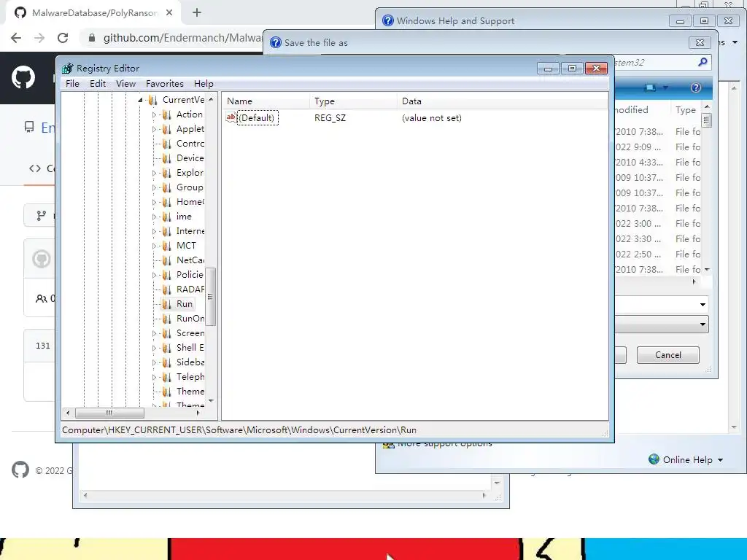Expand the Internet Settings registry key
The width and height of the screenshot is (747, 560).
[154, 231]
